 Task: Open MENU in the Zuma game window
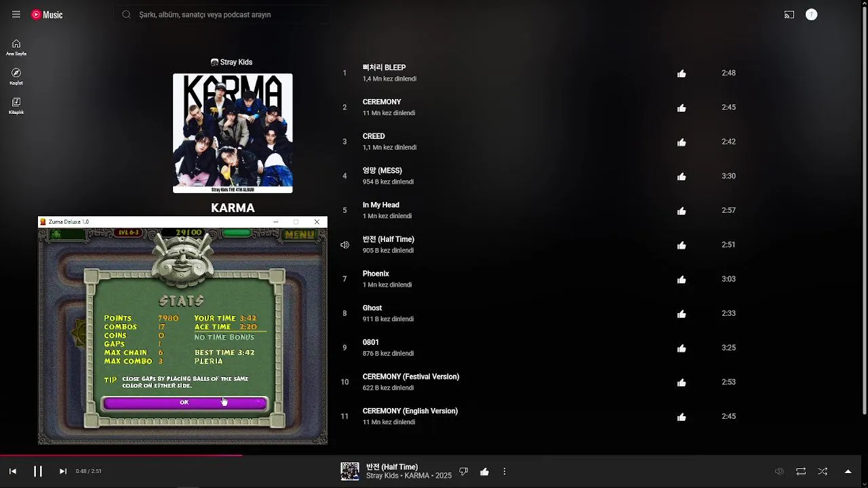pyautogui.click(x=299, y=235)
